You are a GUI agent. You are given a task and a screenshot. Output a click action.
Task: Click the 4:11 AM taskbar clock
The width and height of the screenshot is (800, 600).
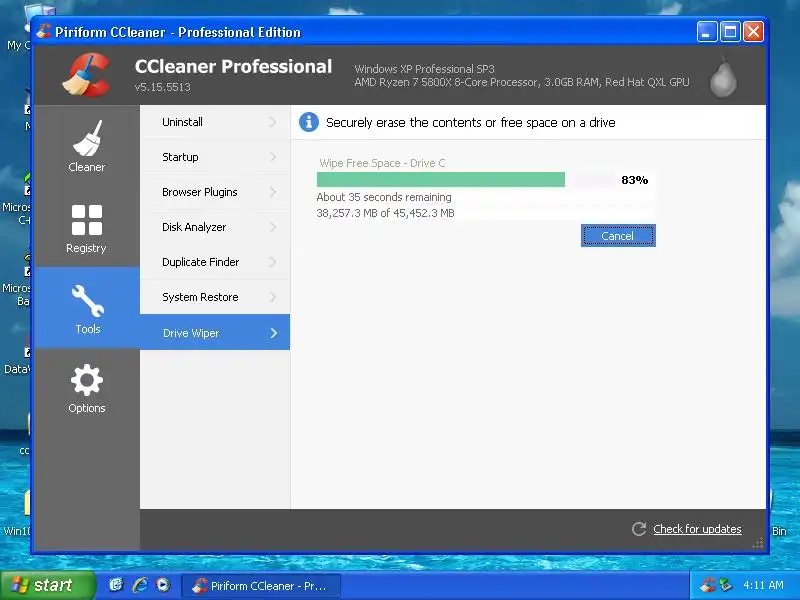(x=763, y=585)
